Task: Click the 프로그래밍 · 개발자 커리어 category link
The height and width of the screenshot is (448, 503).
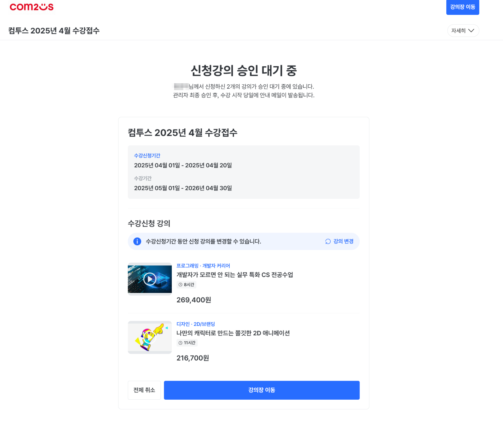Action: [x=203, y=266]
